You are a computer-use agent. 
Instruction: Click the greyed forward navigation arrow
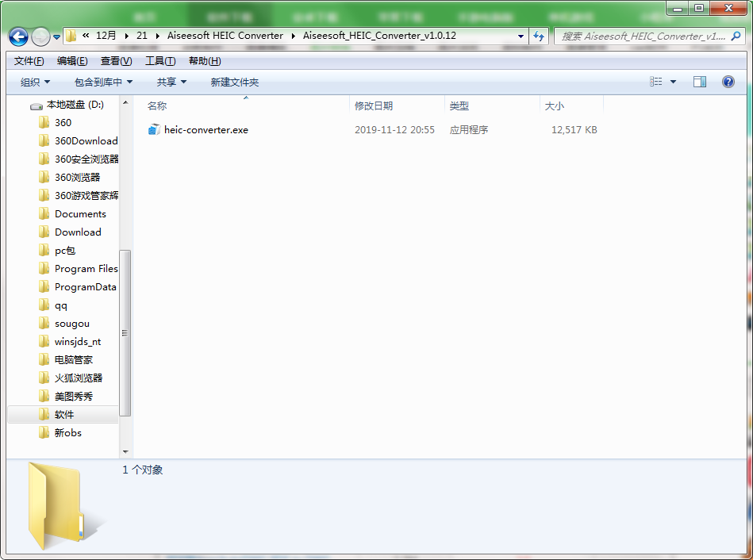pos(40,36)
